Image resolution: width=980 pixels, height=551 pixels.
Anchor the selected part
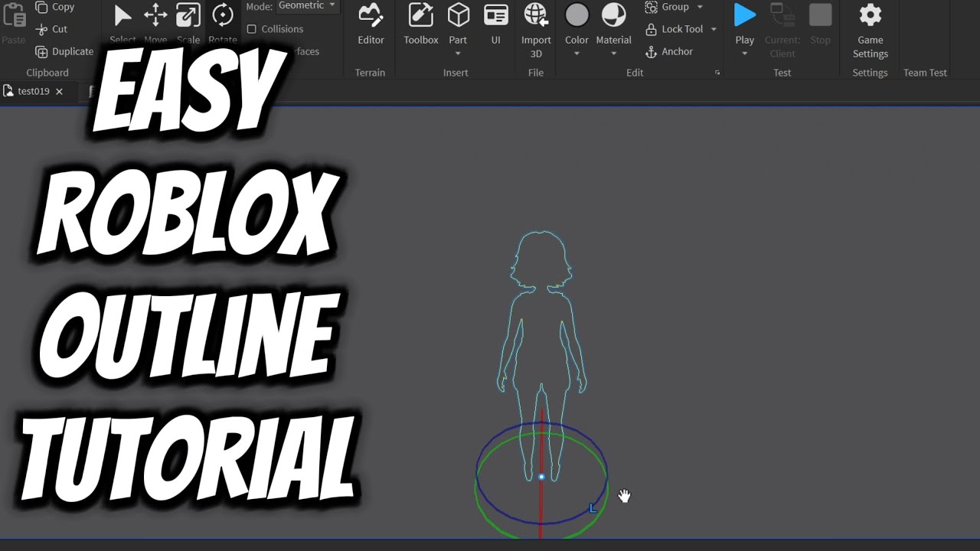tap(670, 51)
